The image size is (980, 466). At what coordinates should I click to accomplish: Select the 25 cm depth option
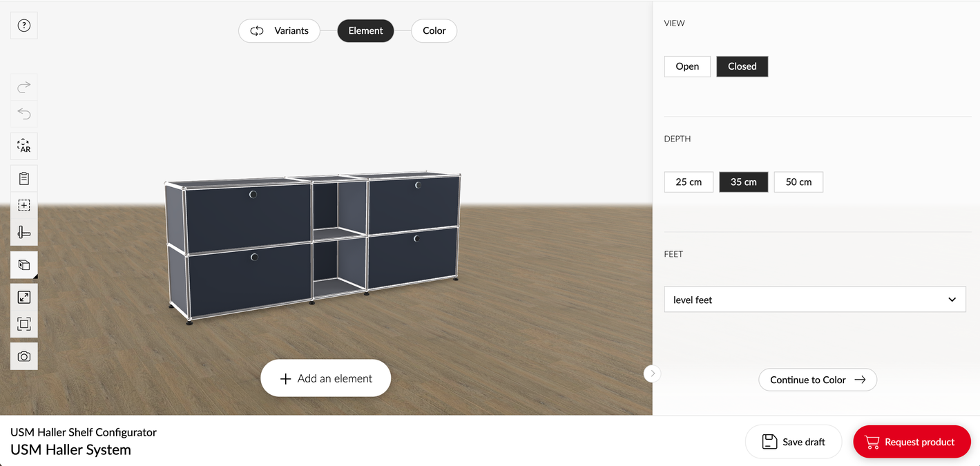[688, 182]
